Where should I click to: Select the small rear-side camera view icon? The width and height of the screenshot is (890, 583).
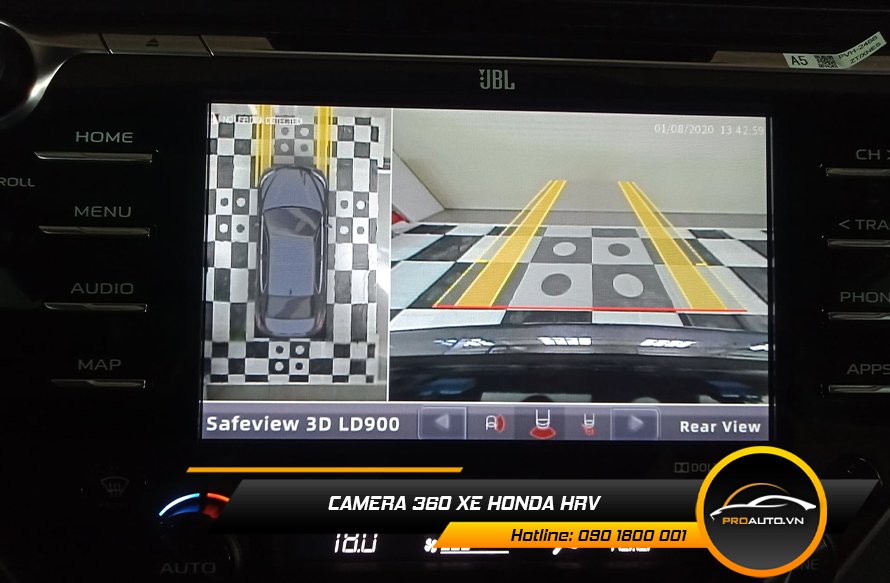click(x=589, y=424)
